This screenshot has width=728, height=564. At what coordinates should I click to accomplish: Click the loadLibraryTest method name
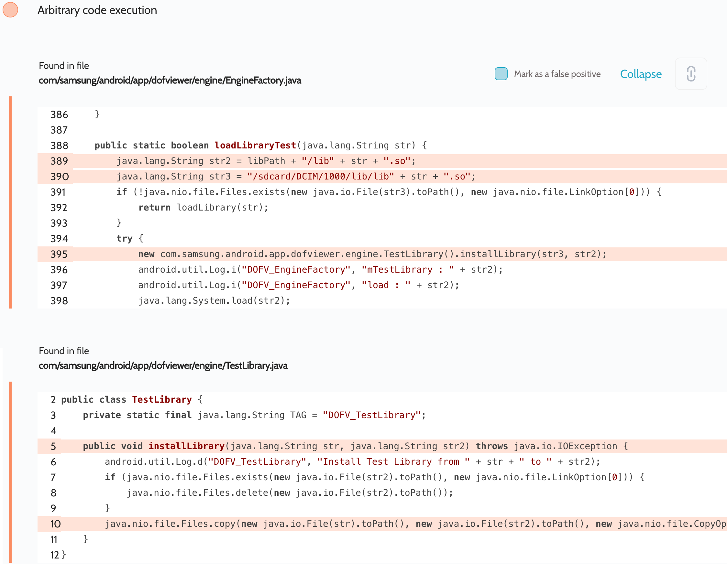pyautogui.click(x=255, y=145)
